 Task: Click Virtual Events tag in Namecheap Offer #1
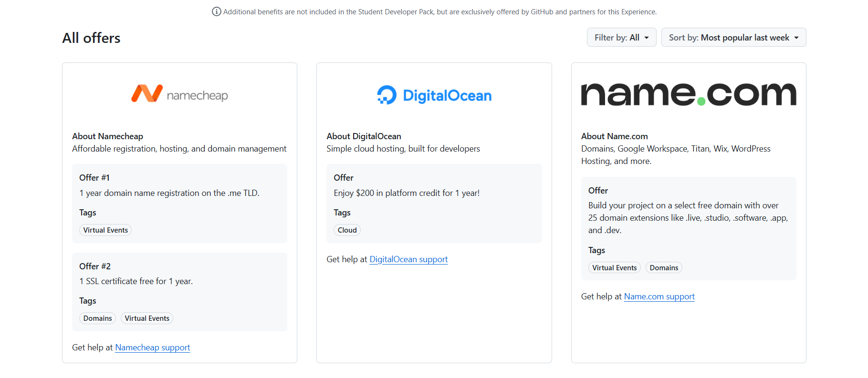[105, 230]
